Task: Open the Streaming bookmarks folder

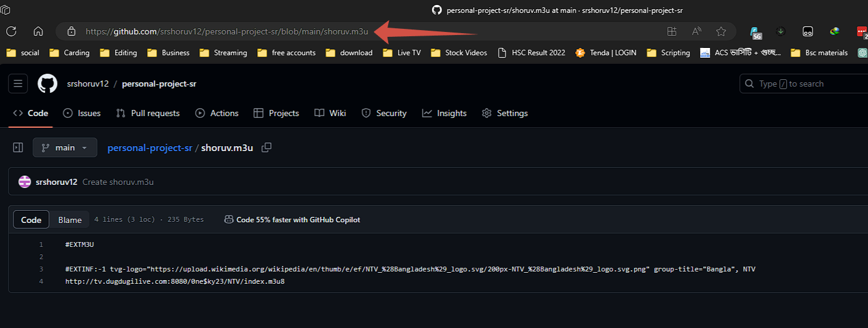Action: (223, 53)
